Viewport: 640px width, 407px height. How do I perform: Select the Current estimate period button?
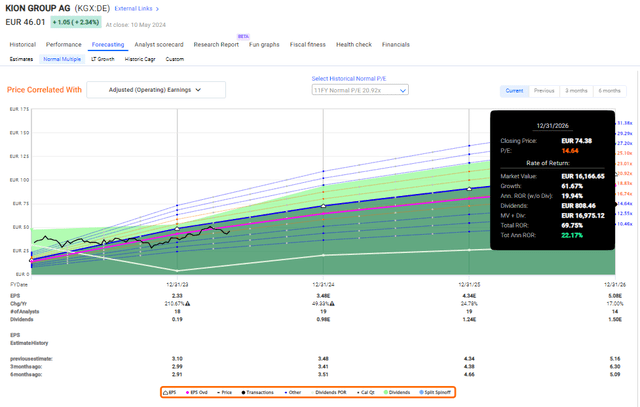click(x=514, y=91)
